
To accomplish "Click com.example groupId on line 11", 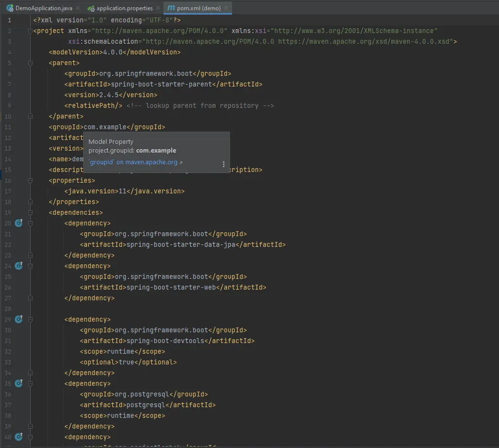I will click(x=105, y=127).
